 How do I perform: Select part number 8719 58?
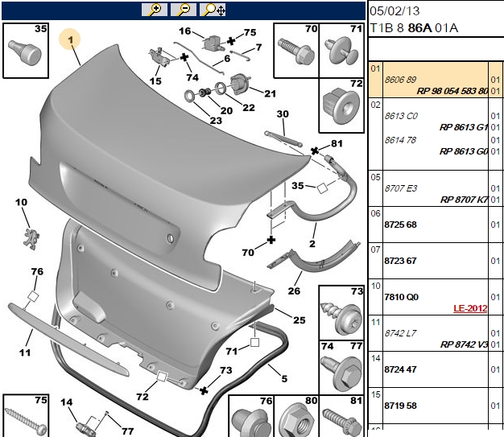click(400, 406)
